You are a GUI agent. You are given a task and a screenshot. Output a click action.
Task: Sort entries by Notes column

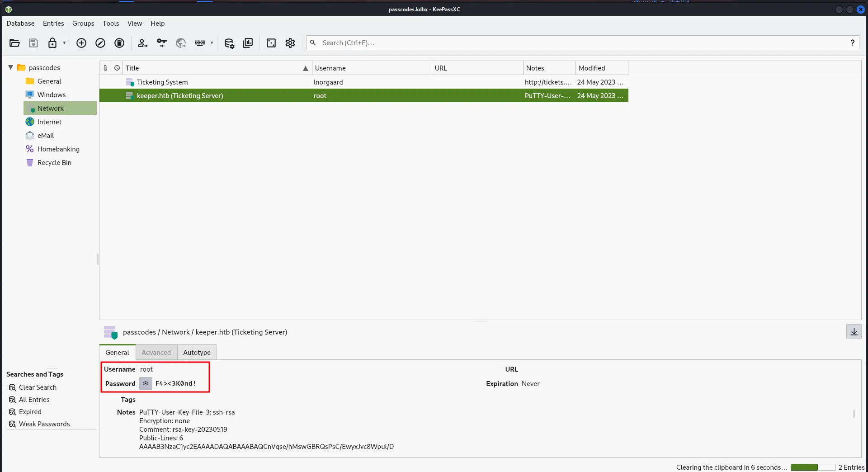click(x=549, y=68)
